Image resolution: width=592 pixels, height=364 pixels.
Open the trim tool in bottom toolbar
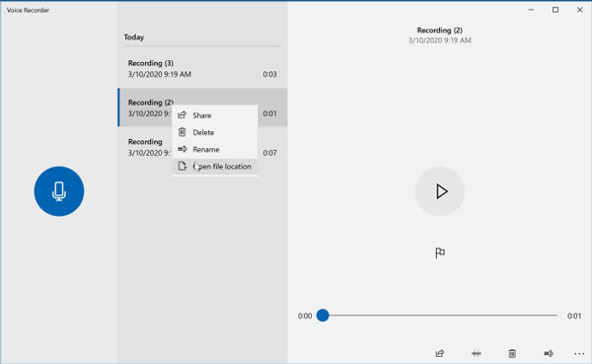pyautogui.click(x=477, y=353)
